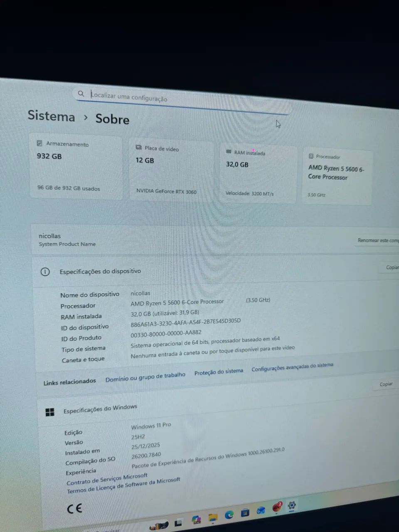The width and height of the screenshot is (399, 532).
Task: Click the info icon beside Especificações do dispositivo
Action: coord(45,272)
